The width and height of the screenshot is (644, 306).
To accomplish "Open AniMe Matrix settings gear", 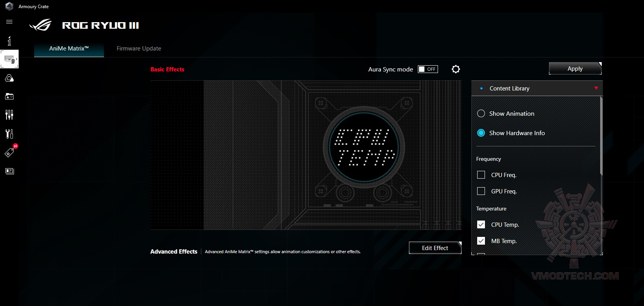I will [x=456, y=69].
